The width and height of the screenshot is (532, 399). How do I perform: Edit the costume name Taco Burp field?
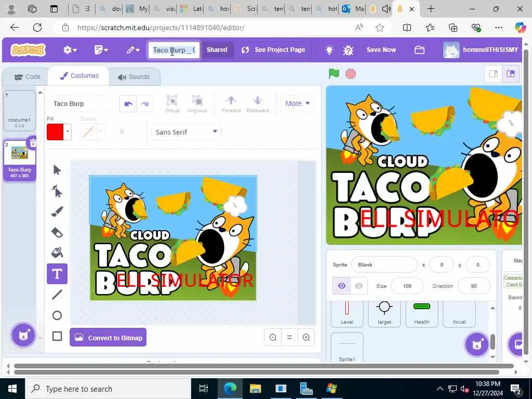click(x=82, y=103)
